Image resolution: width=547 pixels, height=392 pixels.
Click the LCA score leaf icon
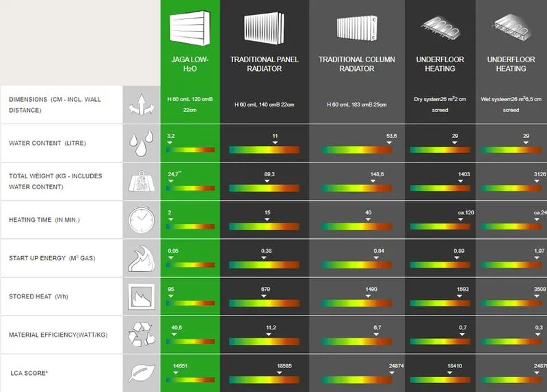pos(142,373)
